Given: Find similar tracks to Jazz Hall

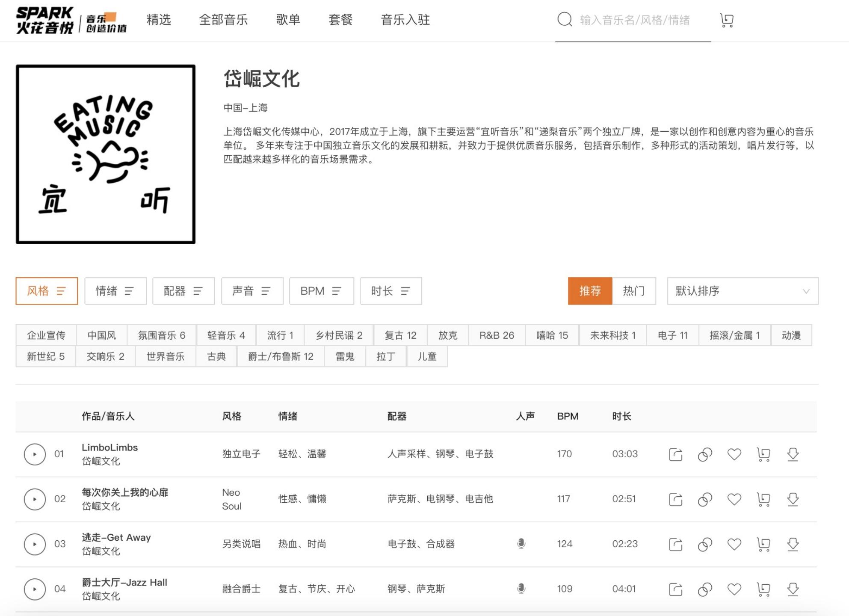Looking at the screenshot, I should 705,589.
